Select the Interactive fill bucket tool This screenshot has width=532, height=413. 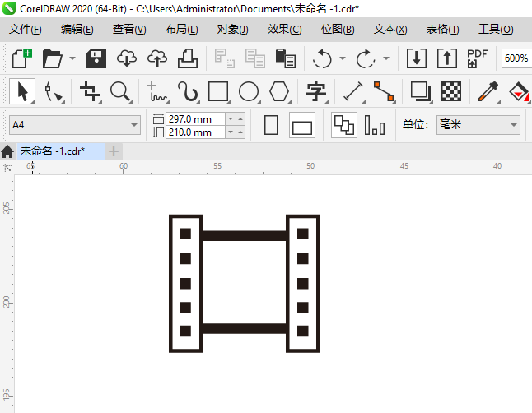point(519,91)
